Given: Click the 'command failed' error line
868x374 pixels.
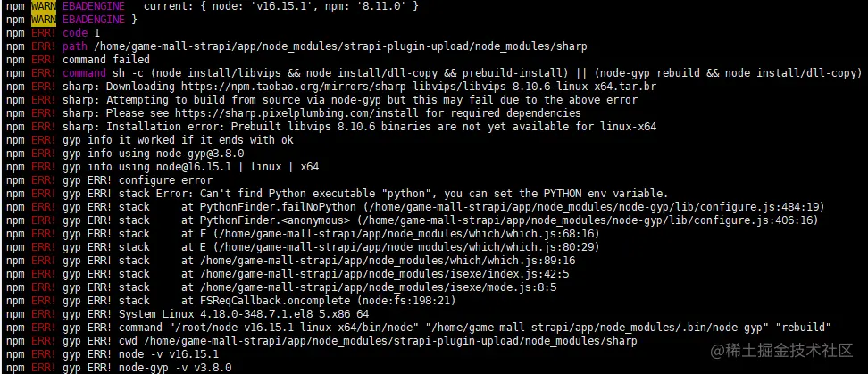Looking at the screenshot, I should [x=106, y=59].
